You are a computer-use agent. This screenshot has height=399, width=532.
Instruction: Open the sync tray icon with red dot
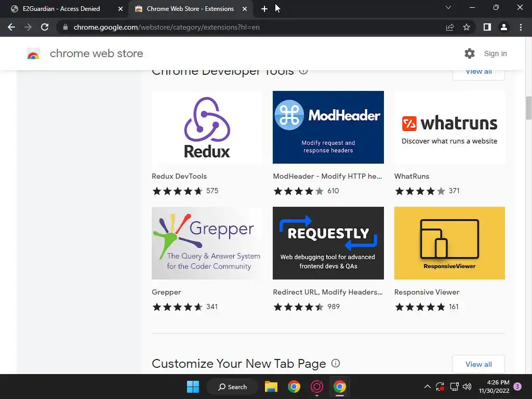click(x=440, y=387)
